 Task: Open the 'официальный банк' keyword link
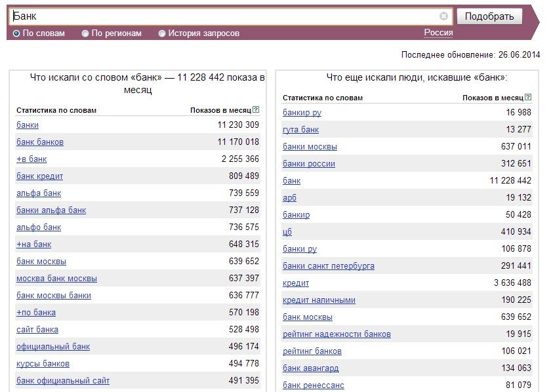(53, 347)
